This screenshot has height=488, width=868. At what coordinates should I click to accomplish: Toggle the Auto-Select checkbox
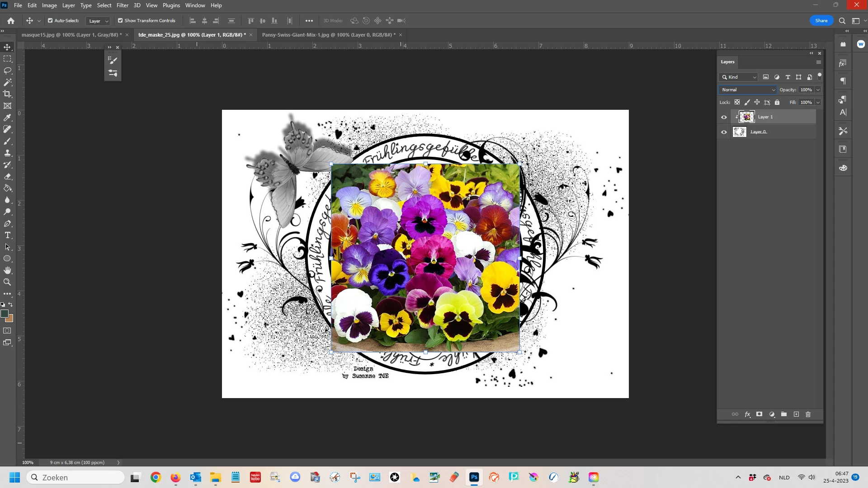(50, 21)
